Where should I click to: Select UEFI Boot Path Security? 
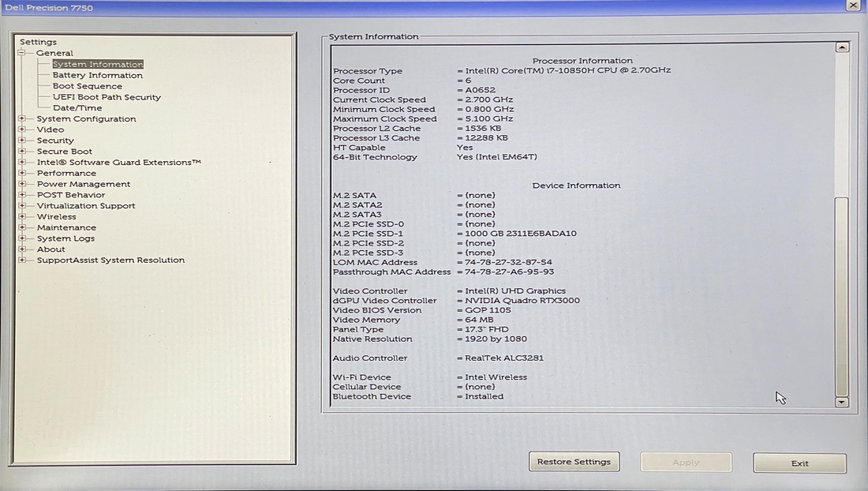[x=107, y=97]
